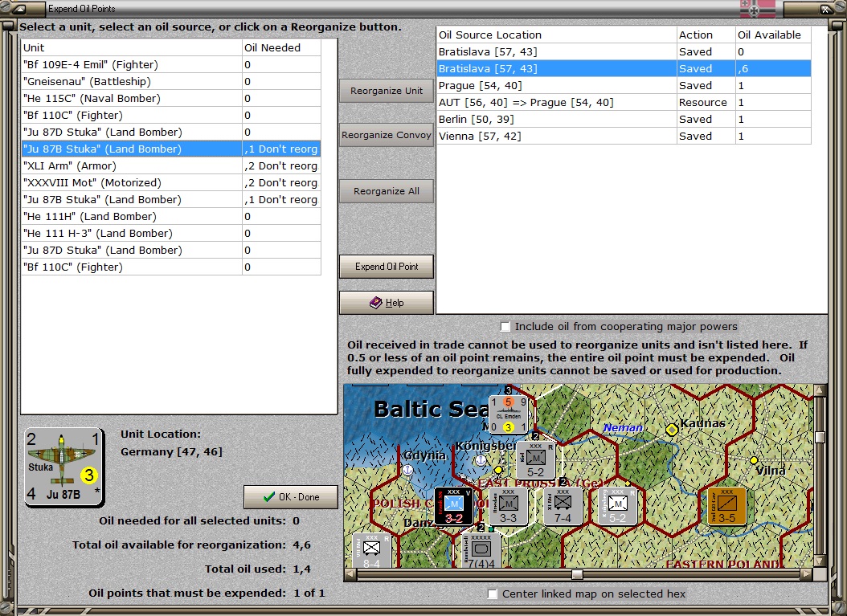Click the Gdynia port anchor symbol
The height and width of the screenshot is (616, 847).
coord(408,470)
